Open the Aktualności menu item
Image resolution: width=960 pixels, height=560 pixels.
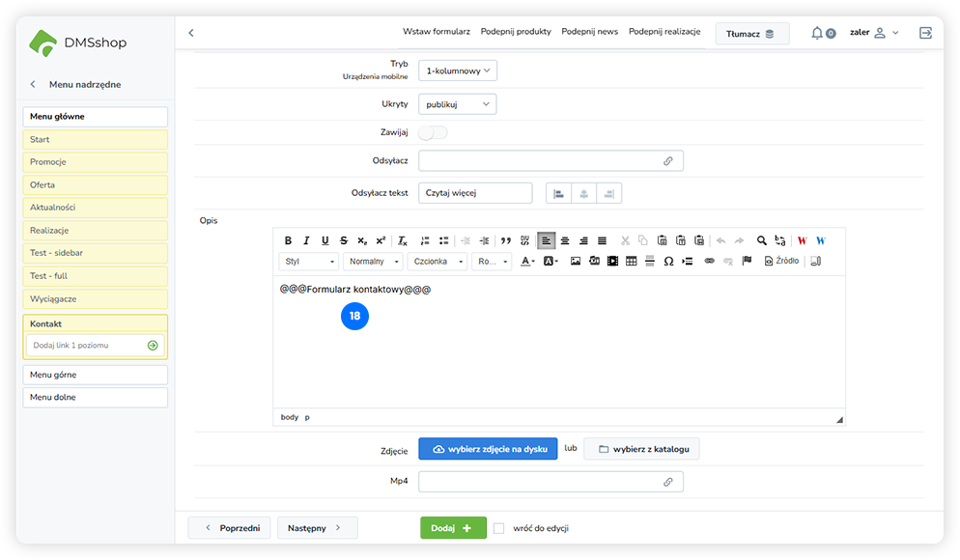point(95,208)
